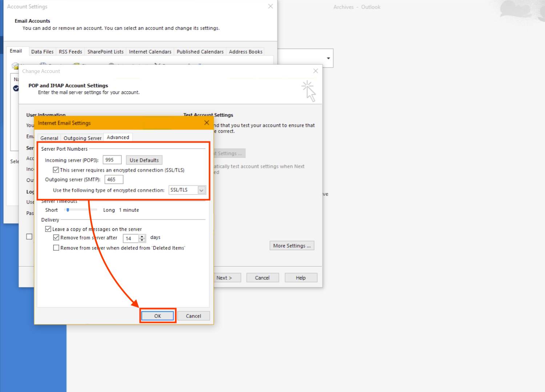Image resolution: width=545 pixels, height=392 pixels.
Task: Uncheck Leave a copy of messages on server
Action: 48,229
